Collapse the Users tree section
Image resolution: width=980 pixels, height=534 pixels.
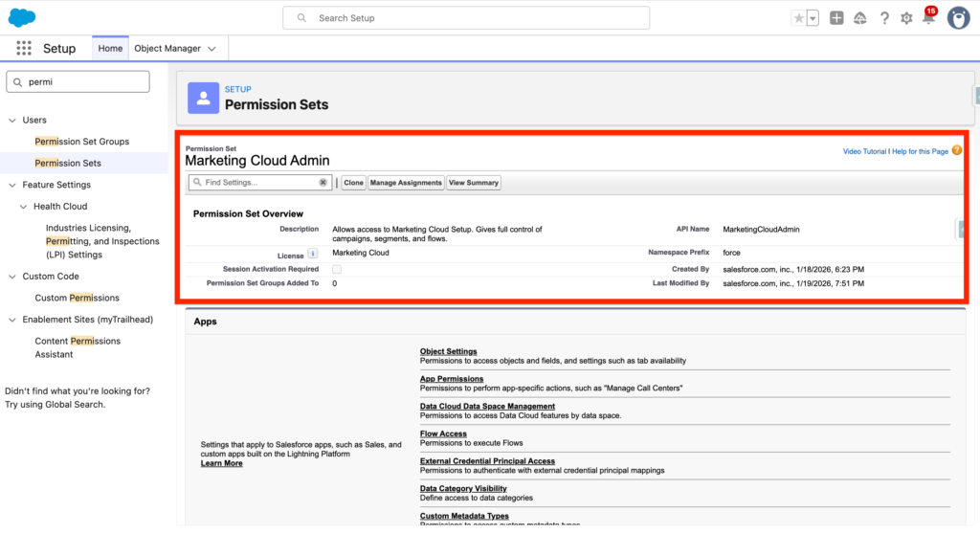pos(12,121)
